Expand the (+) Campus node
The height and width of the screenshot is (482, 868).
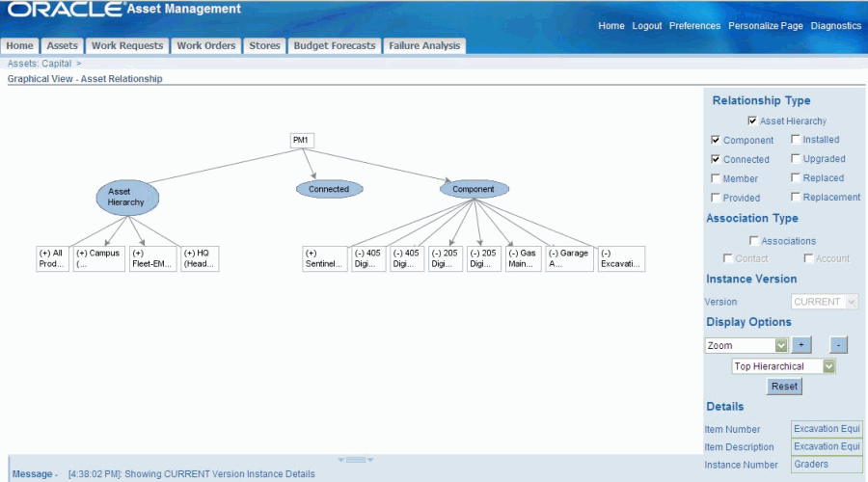99,258
